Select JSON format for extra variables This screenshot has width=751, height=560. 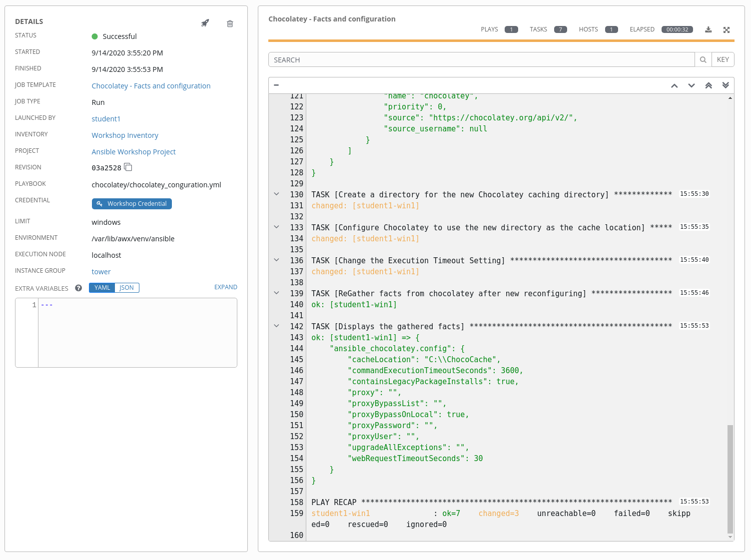[127, 288]
